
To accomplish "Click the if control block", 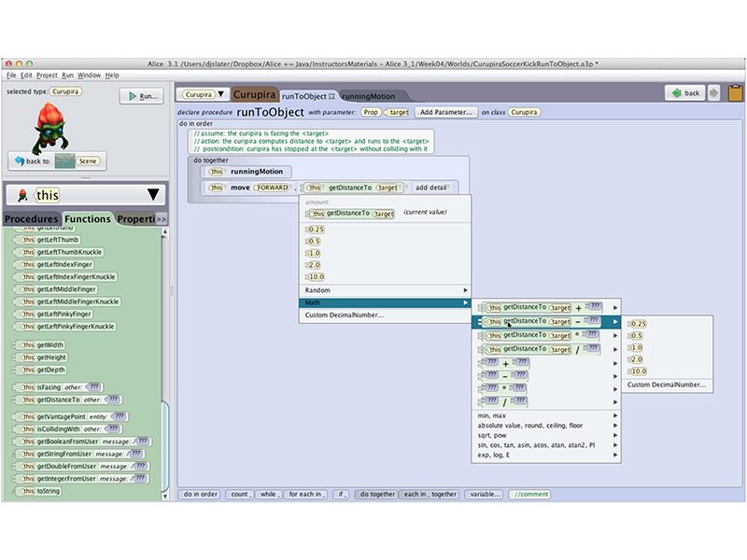I will coord(342,495).
